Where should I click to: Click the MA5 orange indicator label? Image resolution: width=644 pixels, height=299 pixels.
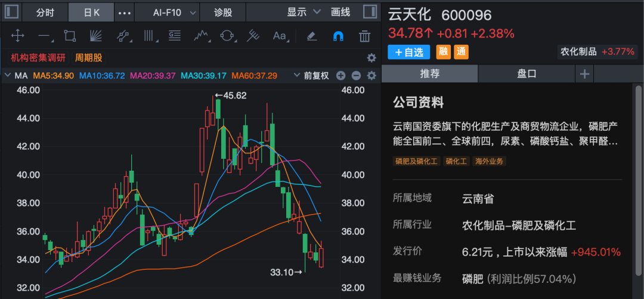tap(54, 76)
